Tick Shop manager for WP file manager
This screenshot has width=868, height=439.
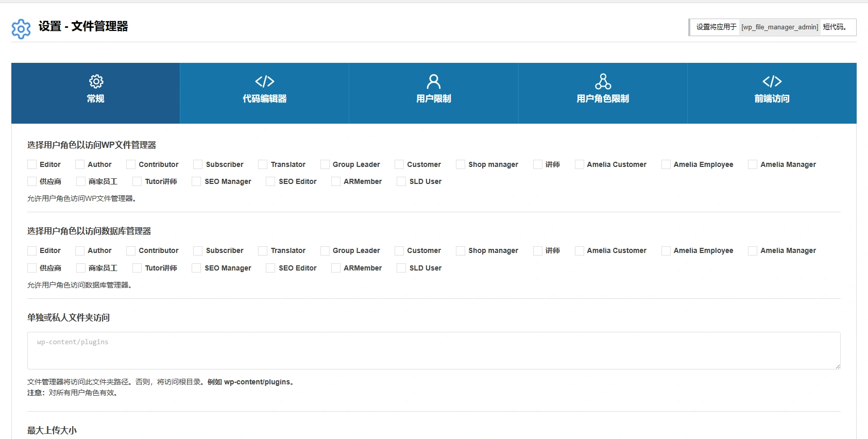pos(461,164)
